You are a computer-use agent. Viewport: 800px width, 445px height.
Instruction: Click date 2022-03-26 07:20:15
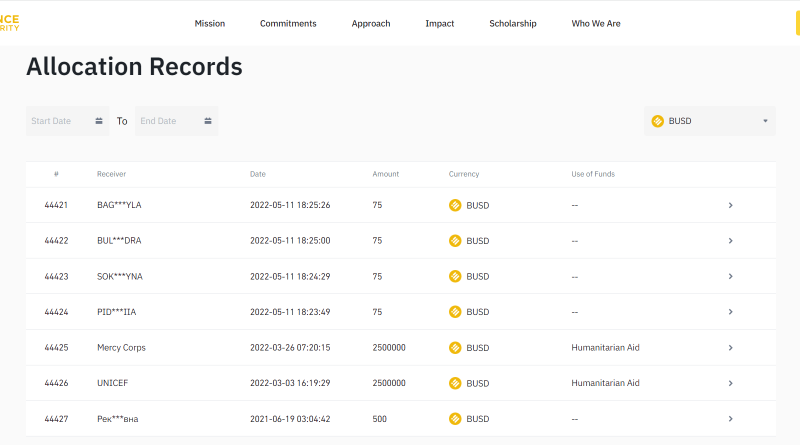290,348
